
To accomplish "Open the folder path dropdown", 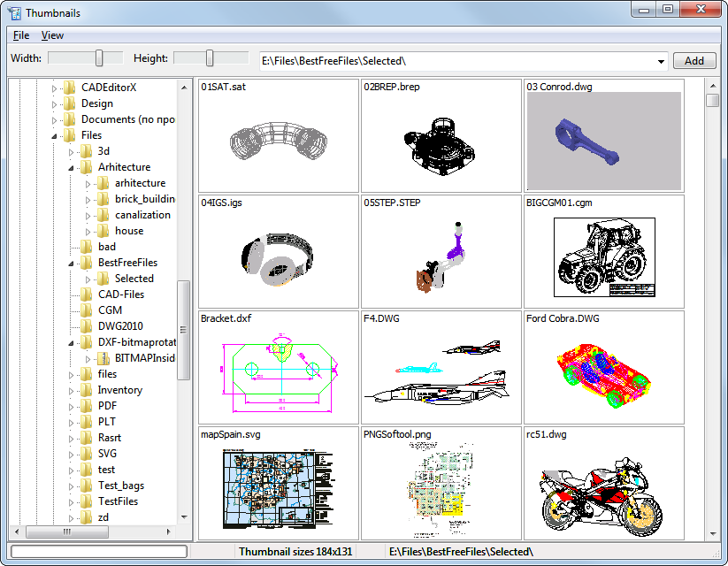I will [661, 61].
